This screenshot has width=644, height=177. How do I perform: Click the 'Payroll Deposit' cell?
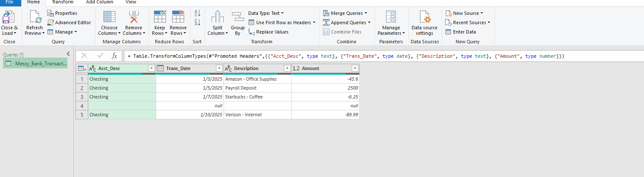(258, 88)
